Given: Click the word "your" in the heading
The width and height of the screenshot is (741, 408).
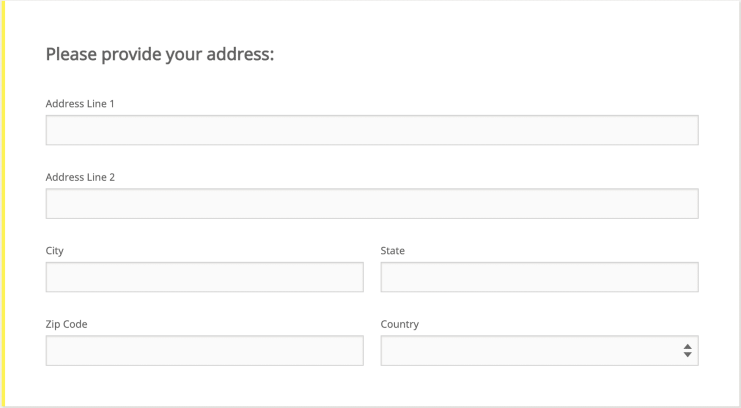Looking at the screenshot, I should click(x=183, y=55).
